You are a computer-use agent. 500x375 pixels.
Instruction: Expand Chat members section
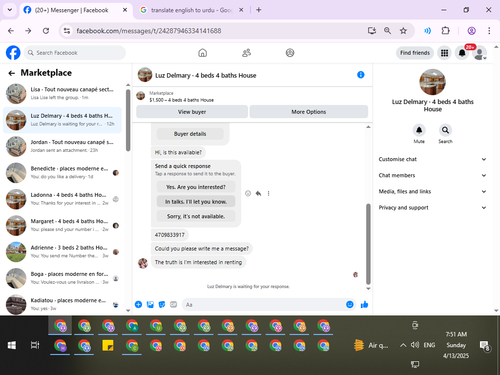point(432,175)
